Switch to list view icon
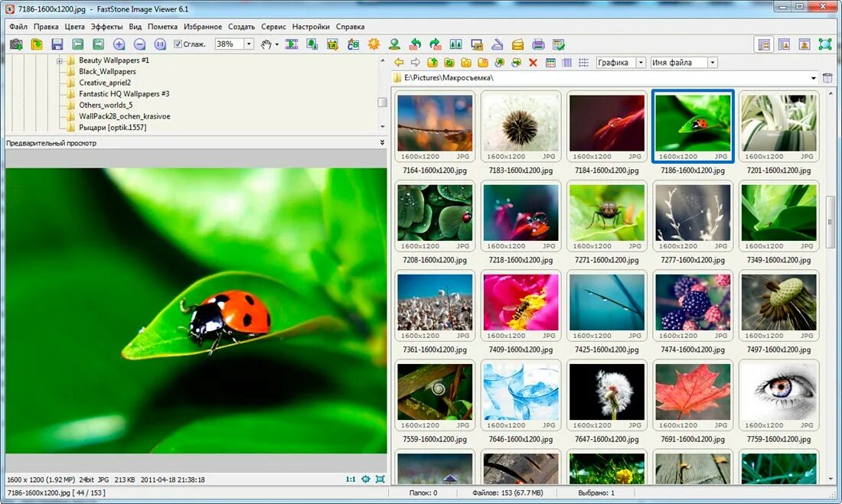 point(584,63)
